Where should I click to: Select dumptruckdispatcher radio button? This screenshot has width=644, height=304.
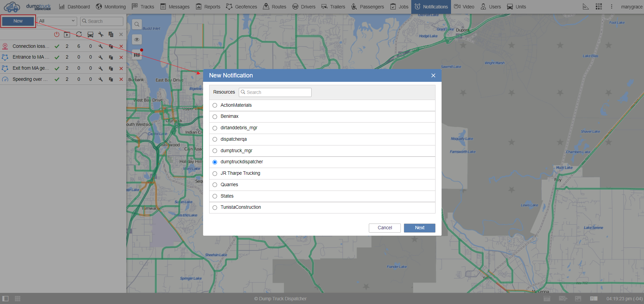pos(215,162)
